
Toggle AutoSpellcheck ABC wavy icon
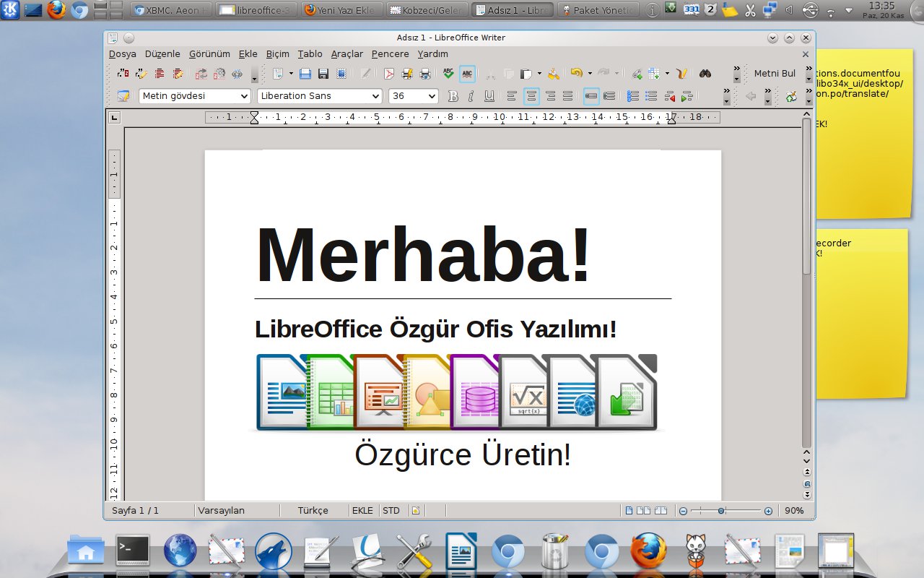(x=467, y=73)
